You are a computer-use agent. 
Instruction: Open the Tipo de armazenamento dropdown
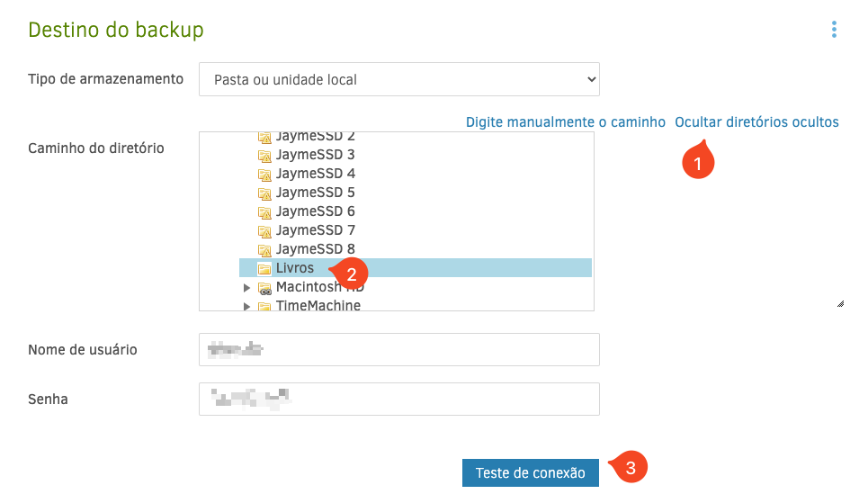pos(398,79)
